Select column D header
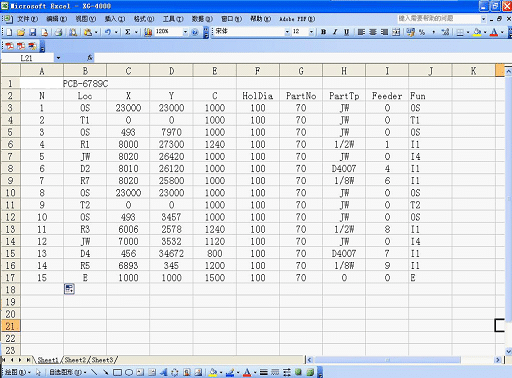The height and width of the screenshot is (378, 512). 171,71
